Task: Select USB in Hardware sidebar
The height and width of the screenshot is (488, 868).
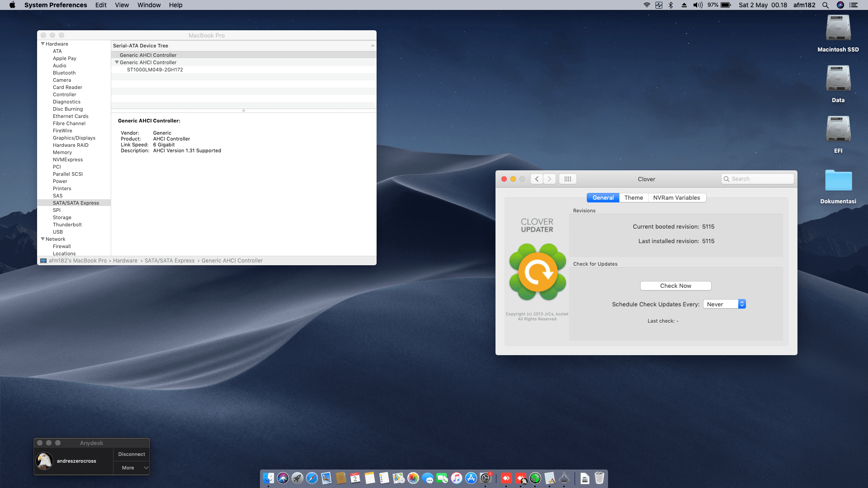Action: coord(58,232)
